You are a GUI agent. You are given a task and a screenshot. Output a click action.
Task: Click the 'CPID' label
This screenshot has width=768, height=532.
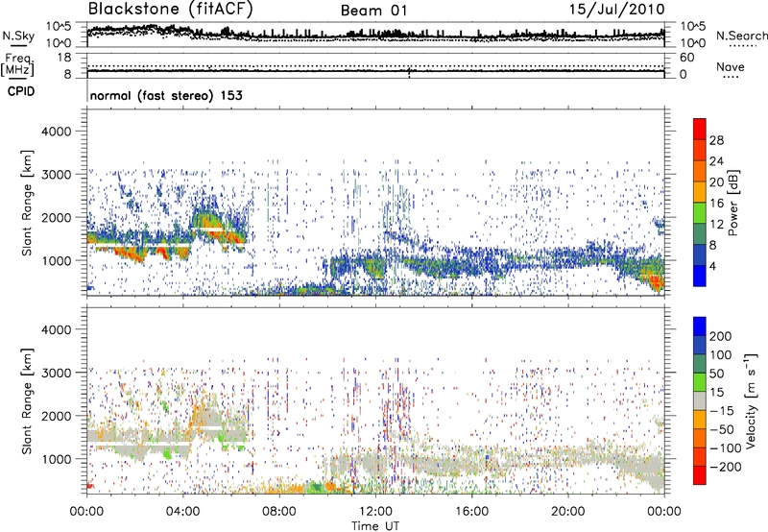point(21,91)
